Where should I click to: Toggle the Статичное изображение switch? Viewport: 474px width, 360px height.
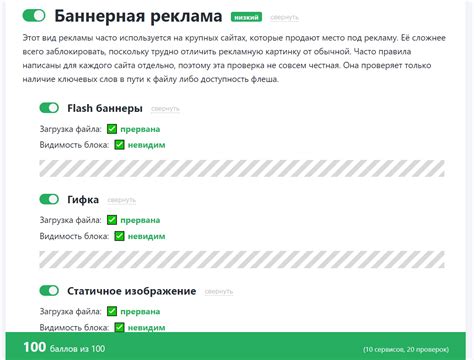49,291
